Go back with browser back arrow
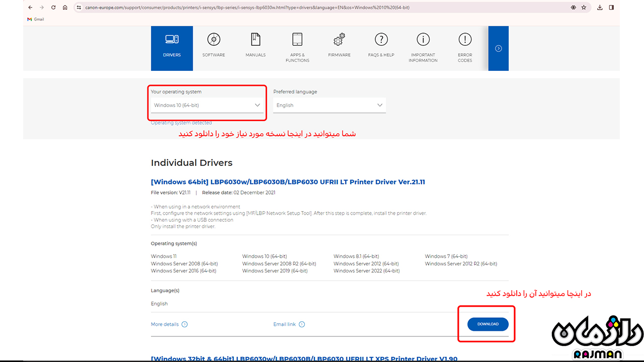644x362 pixels. click(30, 8)
